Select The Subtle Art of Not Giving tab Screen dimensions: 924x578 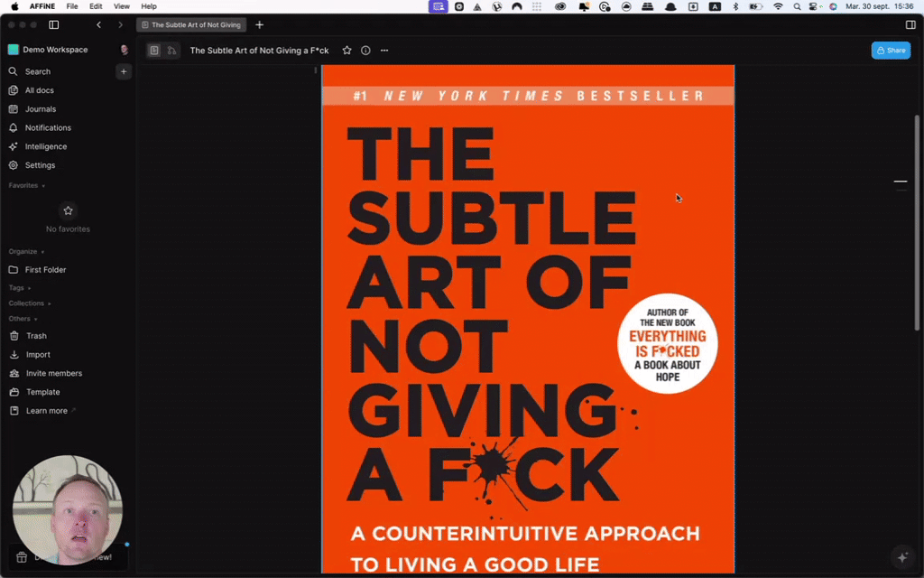click(191, 24)
